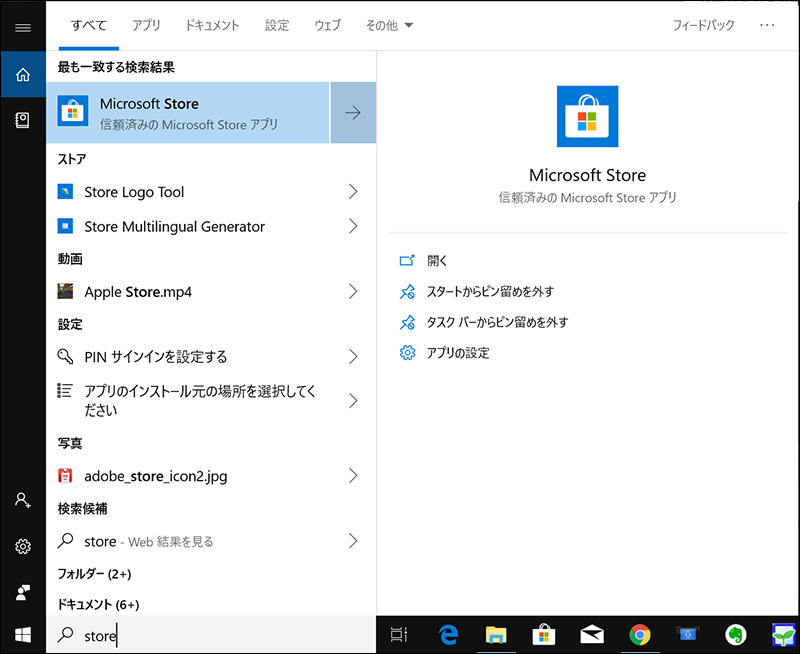The width and height of the screenshot is (800, 654).
Task: Click the Microsoft Store icon in best match
Action: (x=72, y=110)
